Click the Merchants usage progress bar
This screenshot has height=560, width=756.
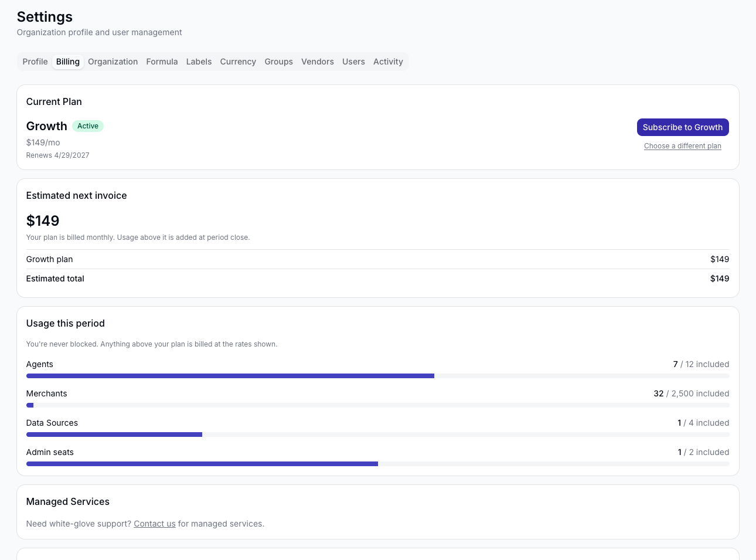point(378,405)
